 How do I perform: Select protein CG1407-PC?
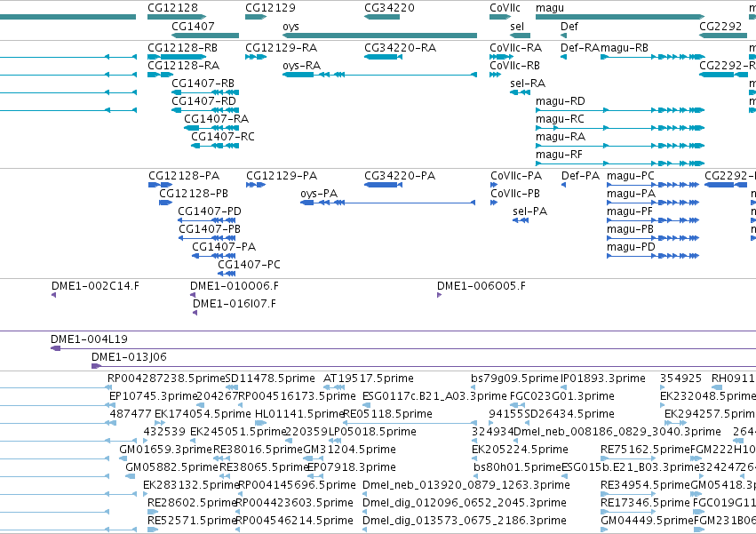(x=227, y=274)
